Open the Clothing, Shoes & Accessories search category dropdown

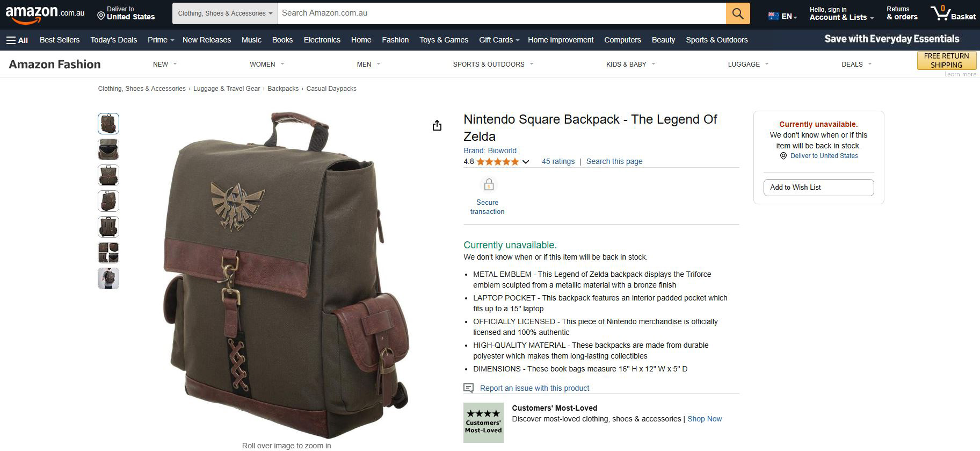(x=224, y=13)
